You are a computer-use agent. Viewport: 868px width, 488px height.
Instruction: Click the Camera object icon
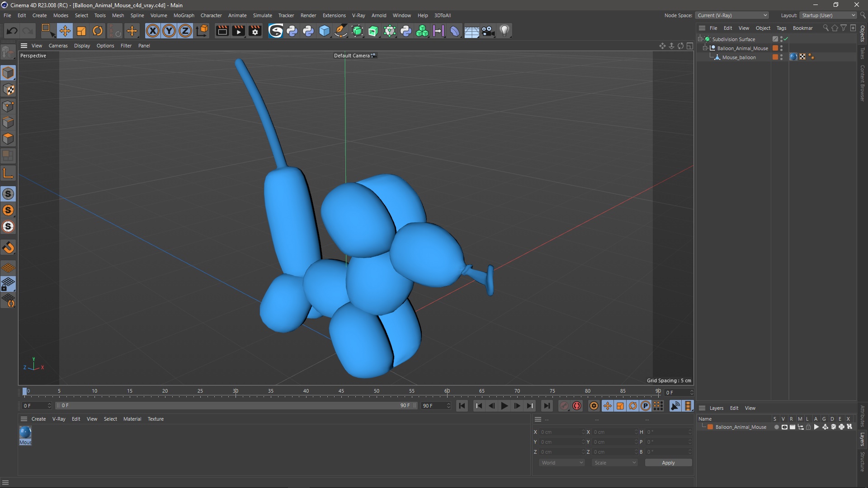coord(488,31)
